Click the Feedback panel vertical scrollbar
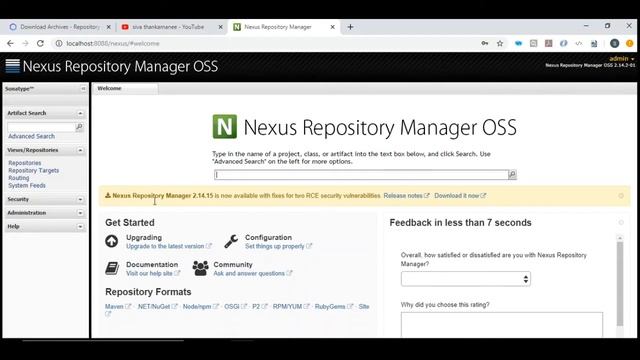The height and width of the screenshot is (360, 640). [620, 284]
